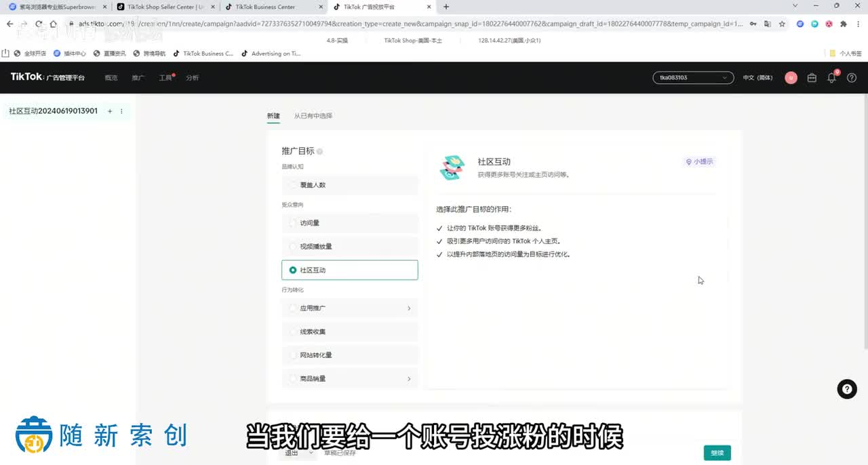Open the 工具 menu in header

[x=166, y=78]
